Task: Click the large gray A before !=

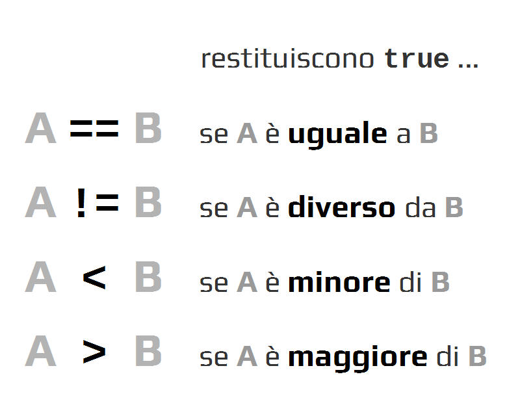Action: (x=40, y=203)
